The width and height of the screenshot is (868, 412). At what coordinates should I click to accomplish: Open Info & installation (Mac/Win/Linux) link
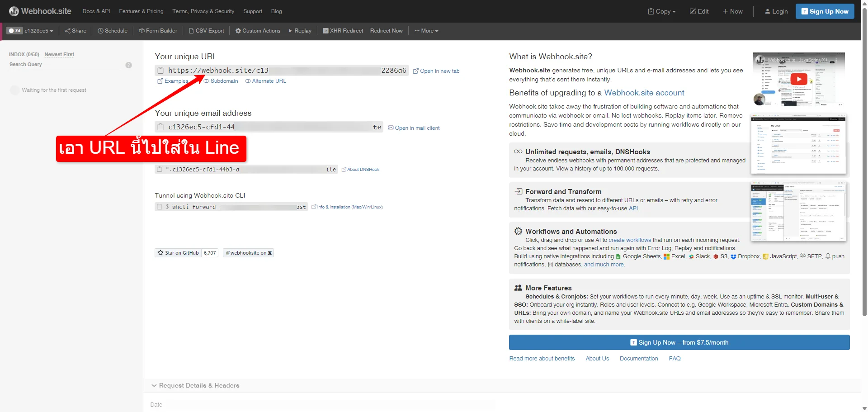coord(347,207)
